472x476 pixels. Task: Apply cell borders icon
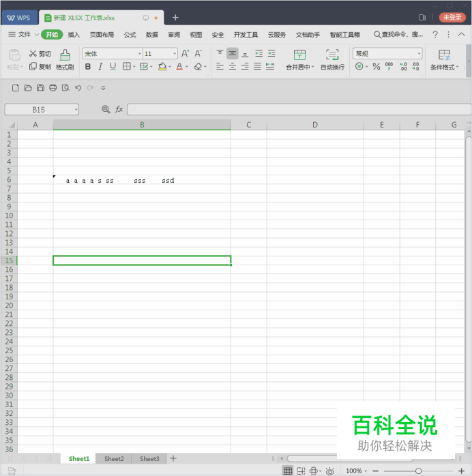tap(127, 66)
